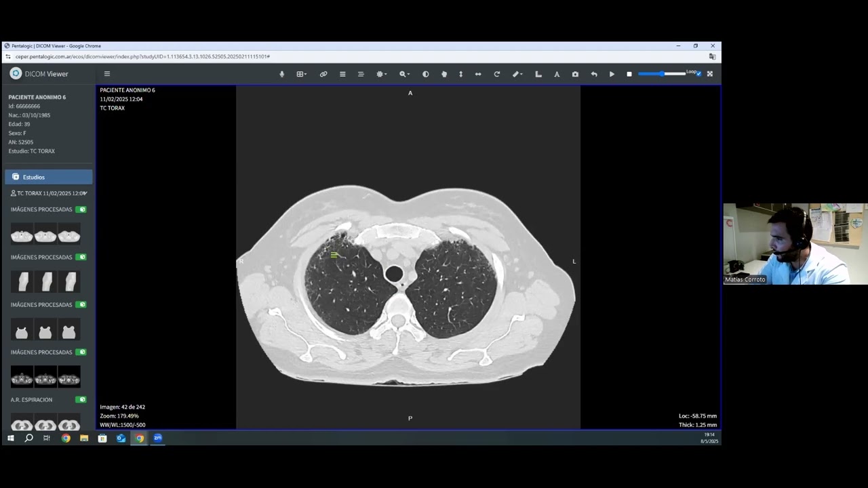The height and width of the screenshot is (488, 868).
Task: Click the 'Imagen: 42 de 242' overlay
Action: pos(122,407)
